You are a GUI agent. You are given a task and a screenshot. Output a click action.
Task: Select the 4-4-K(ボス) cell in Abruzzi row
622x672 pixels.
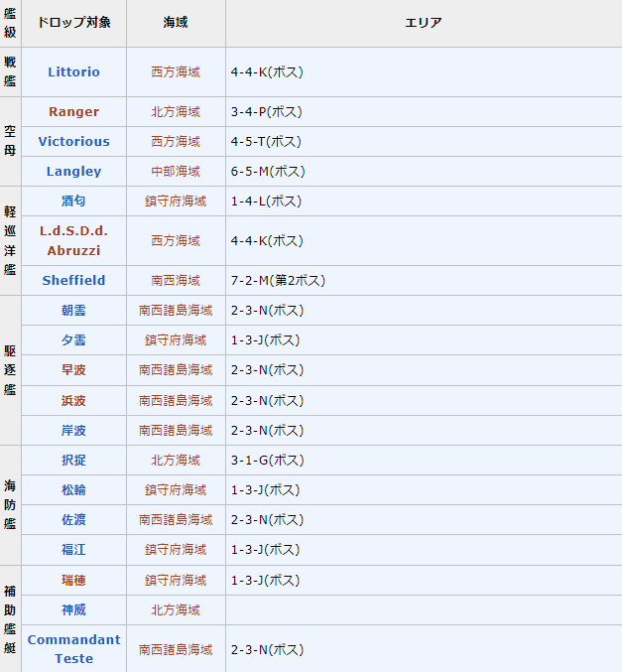point(424,241)
